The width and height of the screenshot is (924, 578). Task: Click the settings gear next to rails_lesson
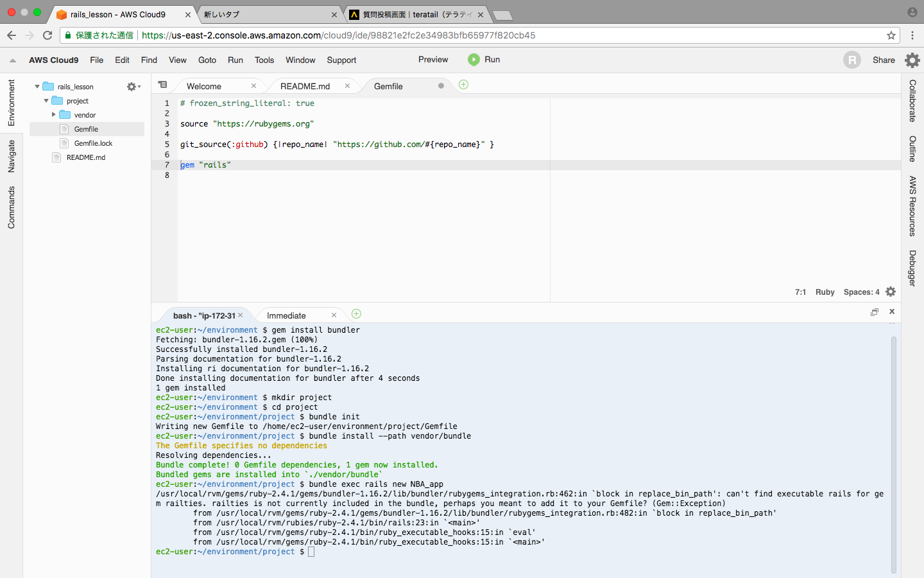[131, 86]
